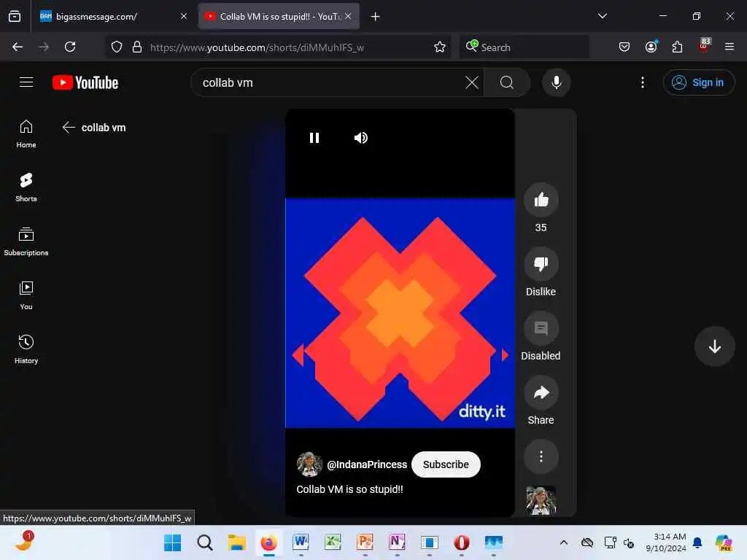Go back one page in Firefox
This screenshot has height=560, width=747.
click(x=18, y=47)
